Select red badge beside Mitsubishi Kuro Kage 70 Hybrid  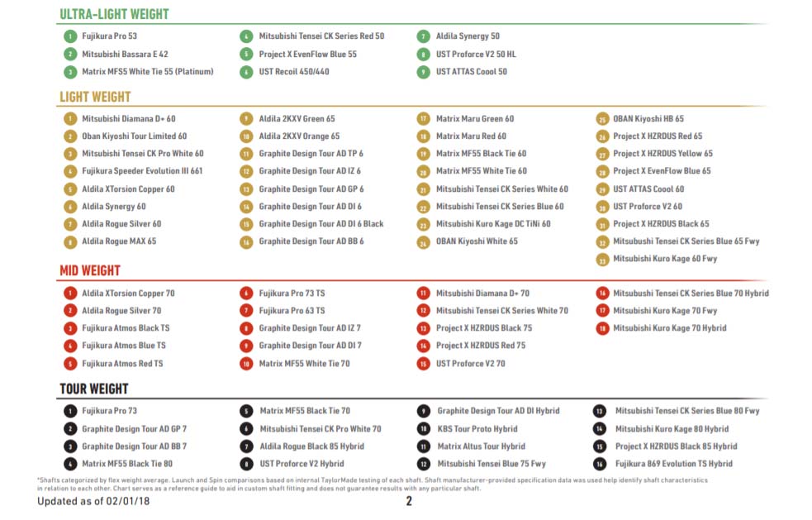pos(602,328)
